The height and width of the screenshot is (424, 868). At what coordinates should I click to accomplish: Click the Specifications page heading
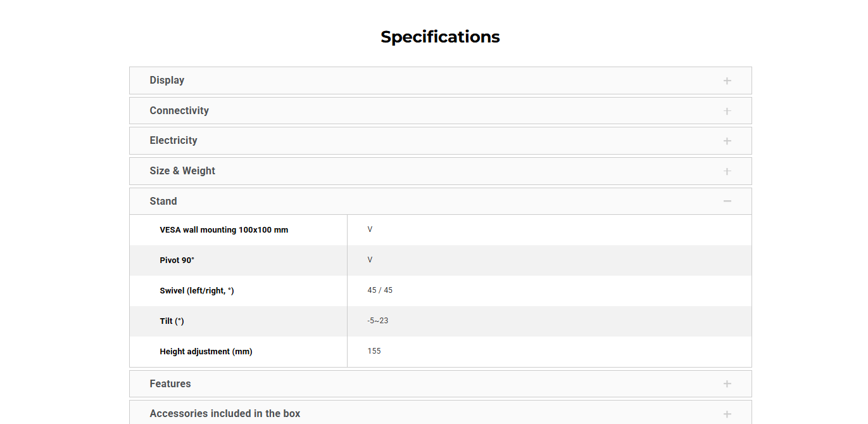[440, 37]
